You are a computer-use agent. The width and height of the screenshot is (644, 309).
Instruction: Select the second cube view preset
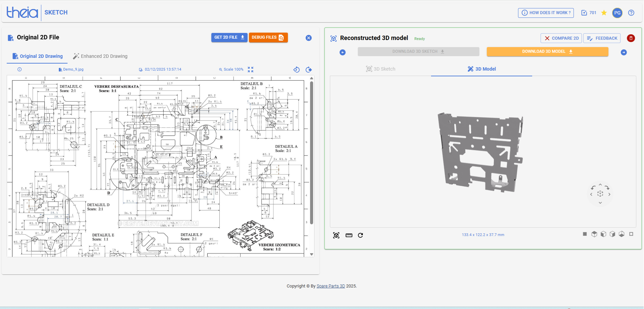(x=603, y=234)
